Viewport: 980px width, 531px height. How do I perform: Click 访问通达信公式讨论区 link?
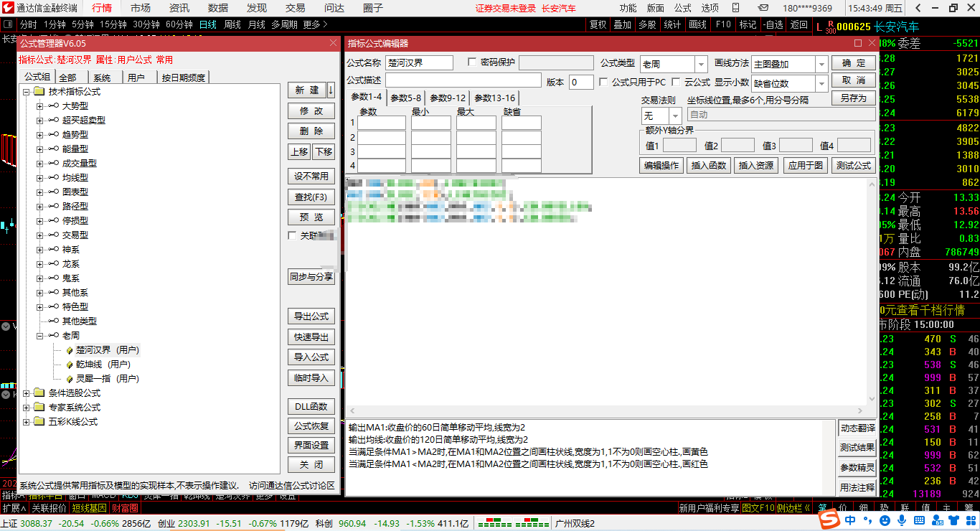[292, 486]
